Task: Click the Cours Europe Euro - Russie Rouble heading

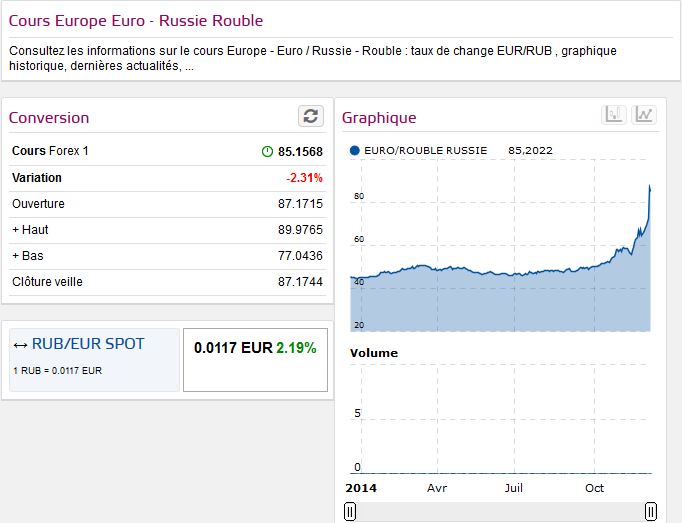Action: (136, 20)
